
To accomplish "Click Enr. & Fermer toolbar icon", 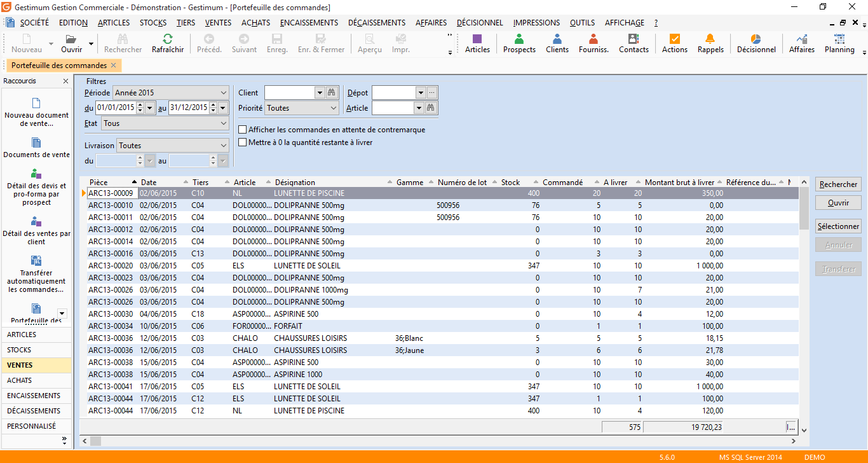I will click(x=321, y=39).
